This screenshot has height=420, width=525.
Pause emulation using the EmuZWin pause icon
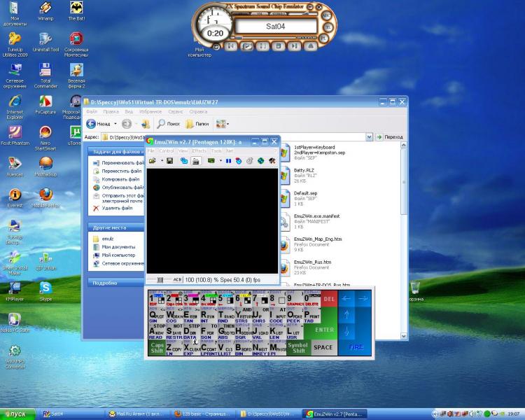click(228, 161)
